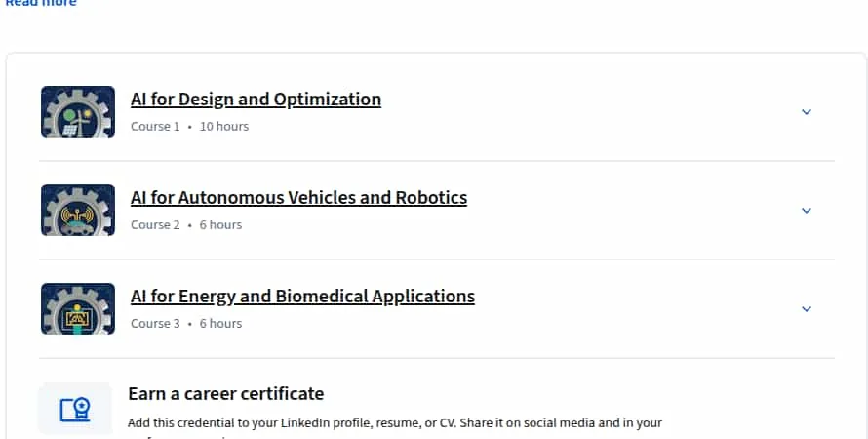The image size is (868, 439).
Task: Click the Autonomous Vehicles and Robotics course icon
Action: point(78,210)
